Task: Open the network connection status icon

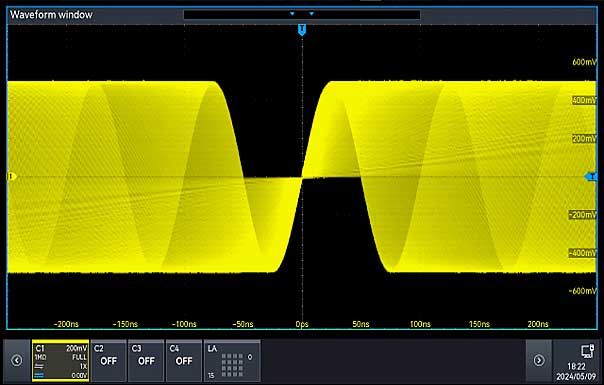Action: click(x=587, y=351)
